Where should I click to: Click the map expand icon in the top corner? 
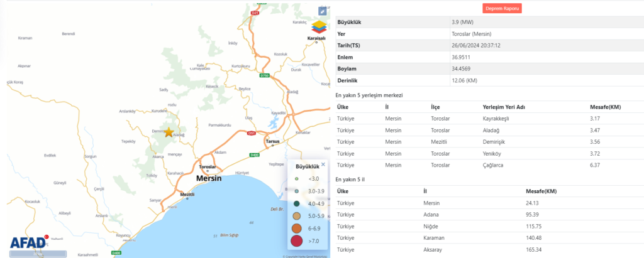tap(322, 11)
